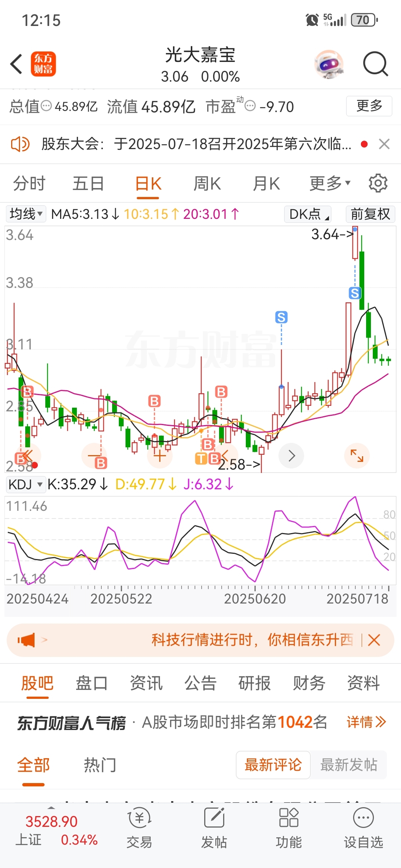Screen dimensions: 401x868
Task: Open the 股吧 tab
Action: click(37, 683)
